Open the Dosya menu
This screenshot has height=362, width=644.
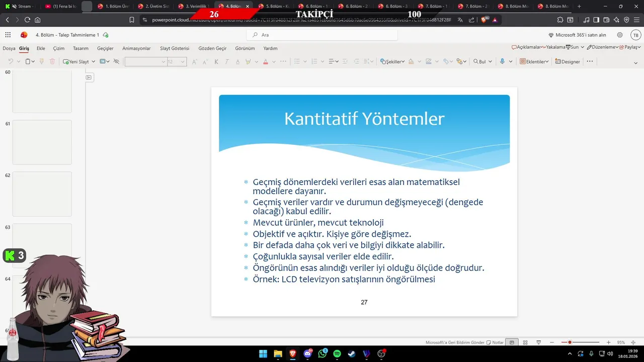pyautogui.click(x=9, y=48)
